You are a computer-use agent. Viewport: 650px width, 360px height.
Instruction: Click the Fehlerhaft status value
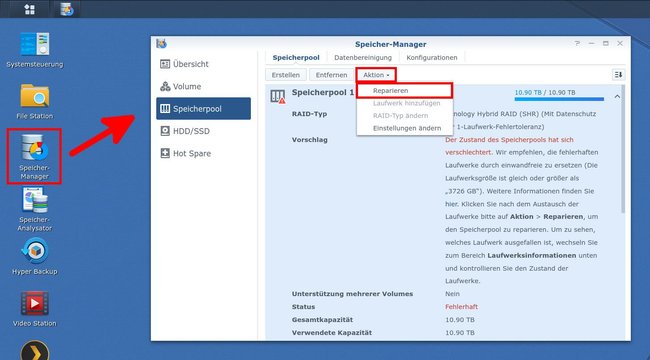click(461, 307)
